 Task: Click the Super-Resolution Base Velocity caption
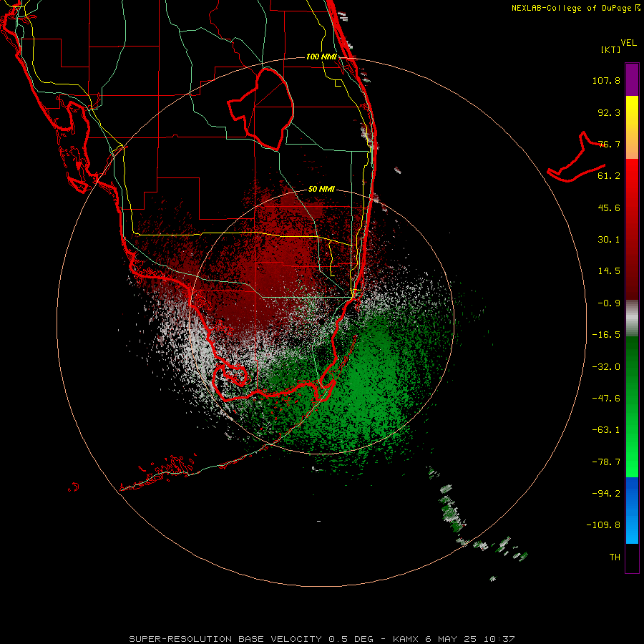(x=321, y=639)
